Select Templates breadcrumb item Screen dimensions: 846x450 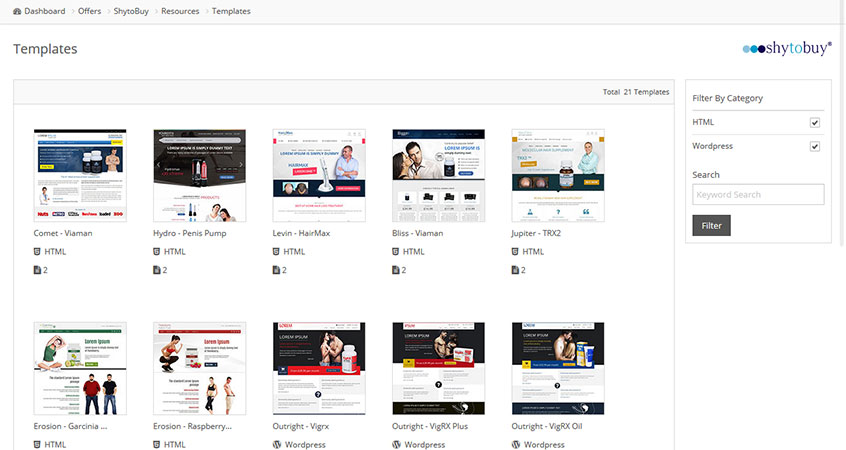coord(231,11)
